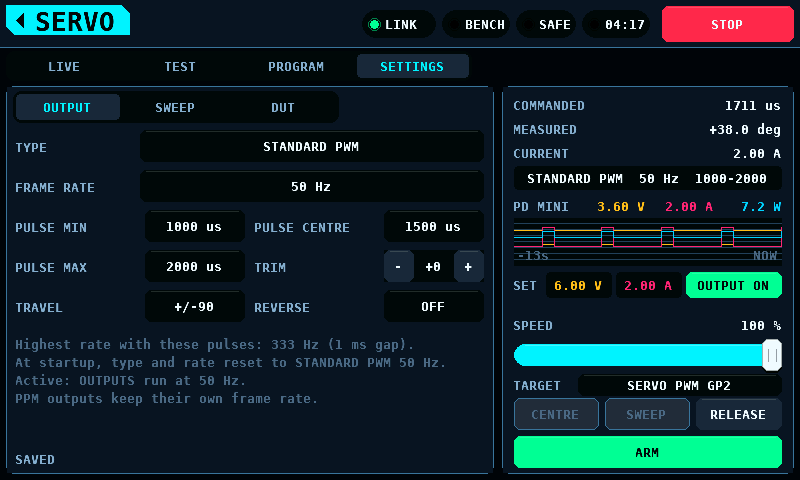This screenshot has height=480, width=800.
Task: Open the TRAVEL selector showing +/-90
Action: point(194,307)
